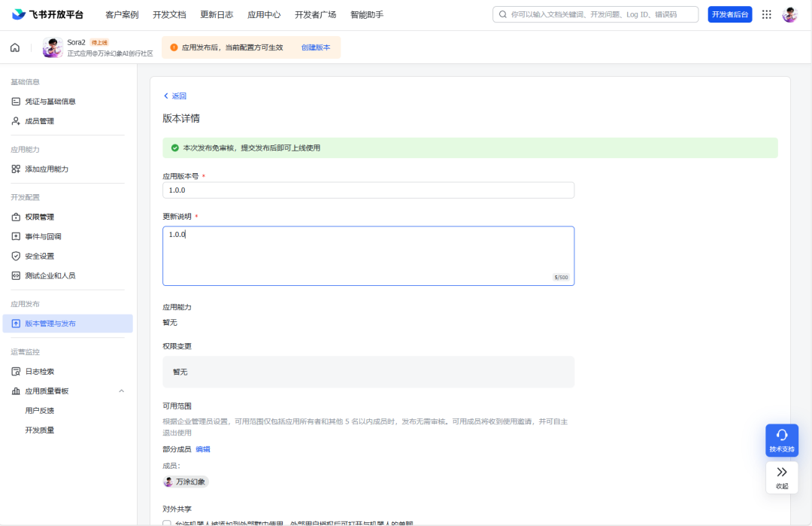The image size is (812, 526).
Task: Click 编辑 next to 部分成员
Action: (203, 449)
